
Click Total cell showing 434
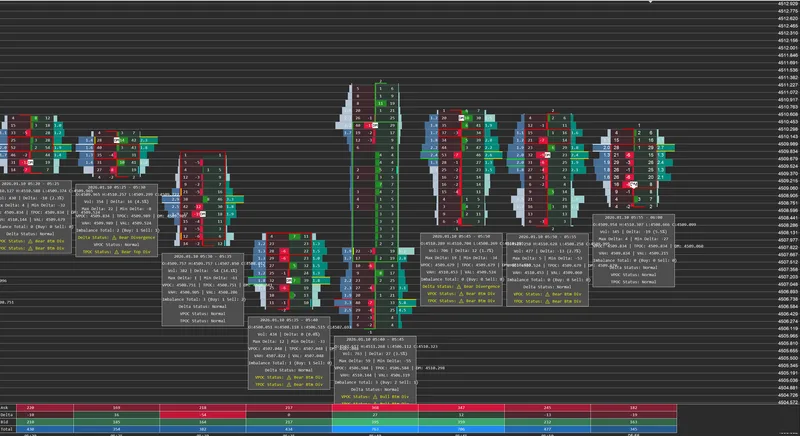click(289, 429)
